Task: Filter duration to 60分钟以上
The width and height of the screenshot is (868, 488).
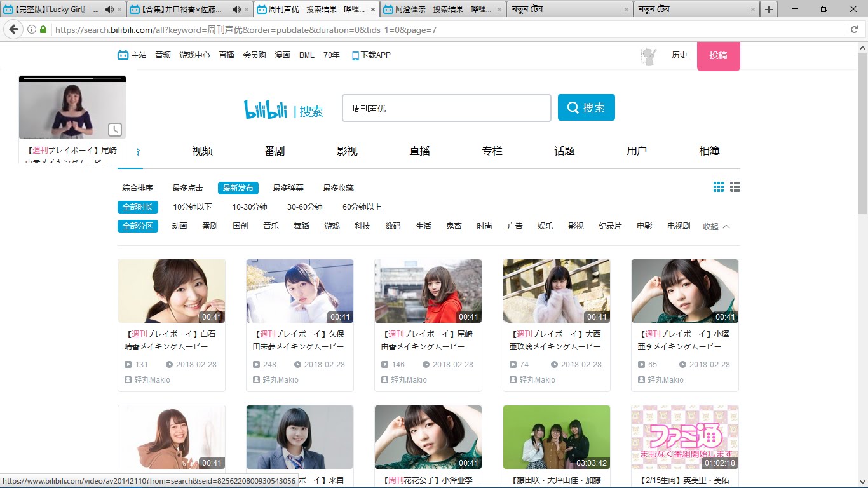Action: (362, 207)
